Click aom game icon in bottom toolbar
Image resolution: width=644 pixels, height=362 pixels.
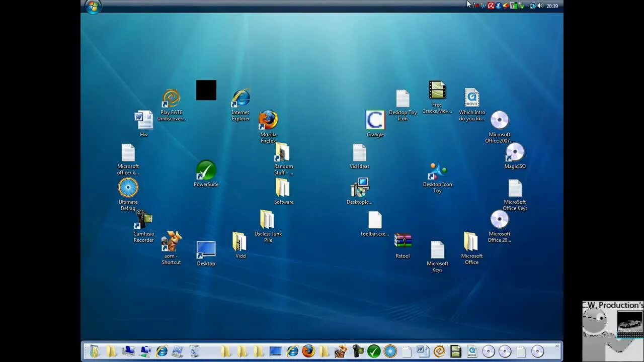341,351
